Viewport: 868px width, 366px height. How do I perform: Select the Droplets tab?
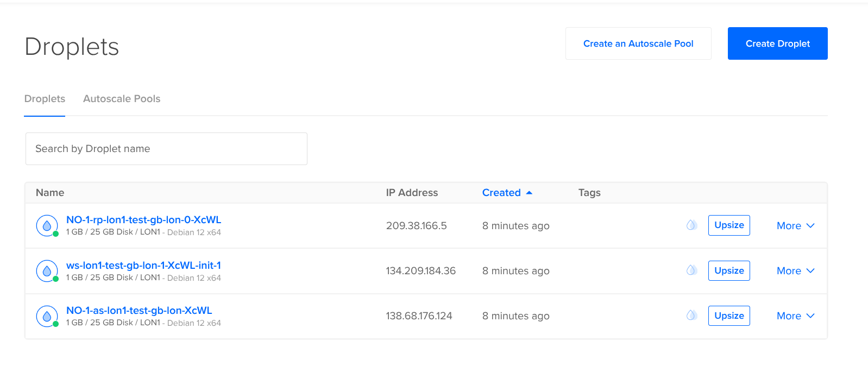[45, 99]
